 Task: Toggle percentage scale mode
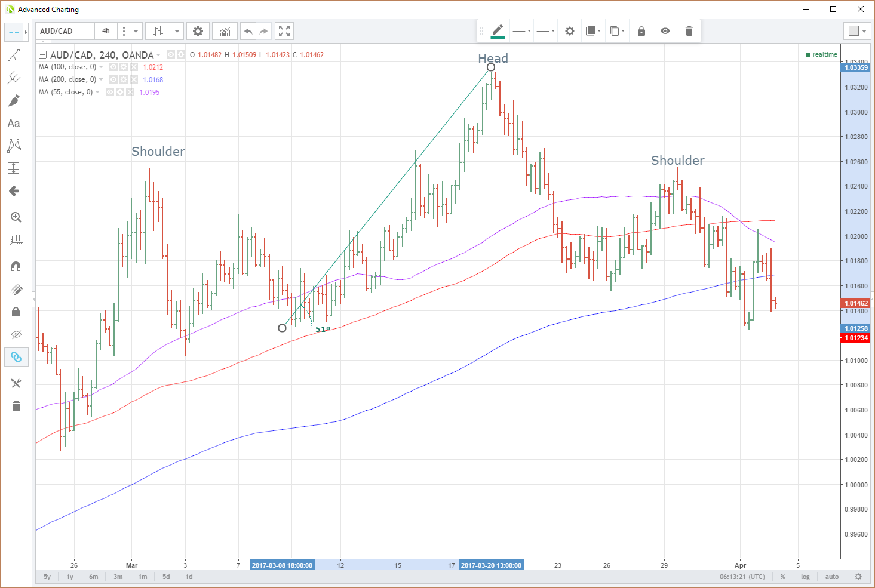(782, 577)
